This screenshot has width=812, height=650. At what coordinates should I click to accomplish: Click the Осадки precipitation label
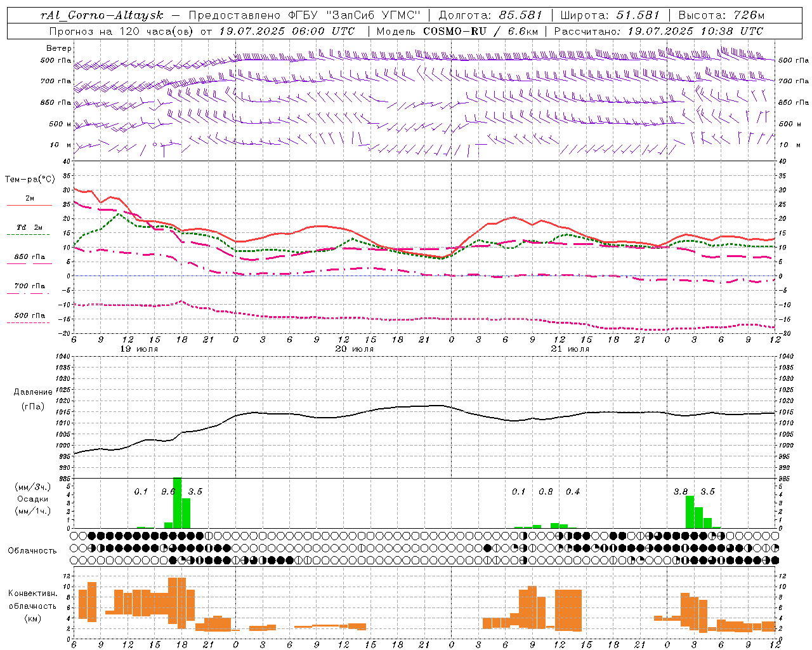32,499
